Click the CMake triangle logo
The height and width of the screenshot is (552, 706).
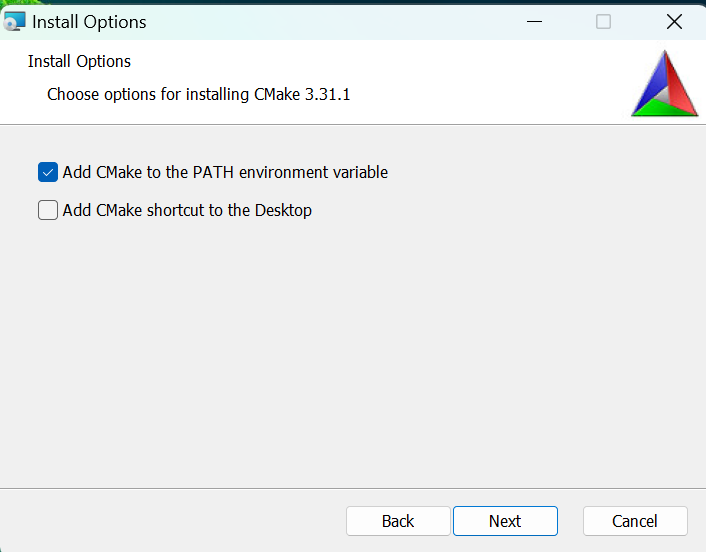(x=665, y=83)
